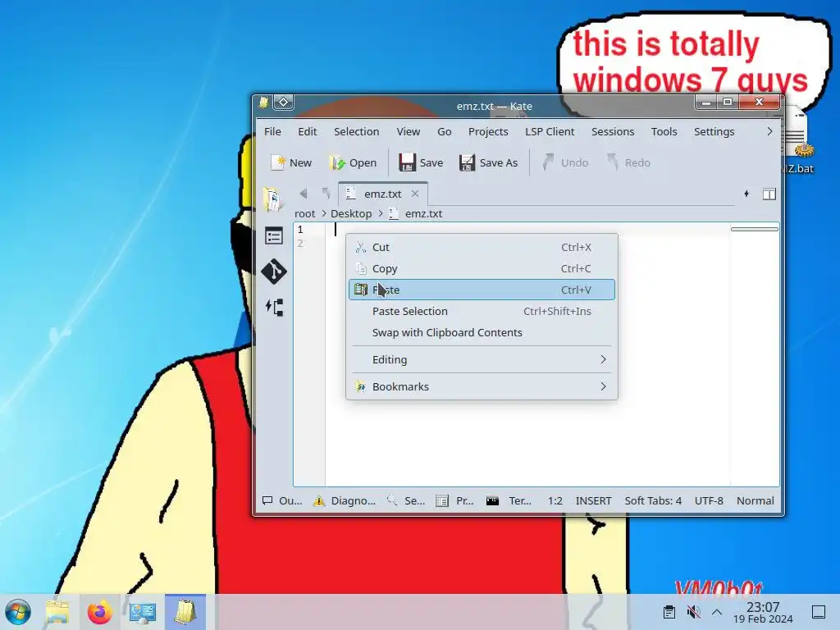
Task: Open the Git sidebar panel
Action: pyautogui.click(x=274, y=271)
